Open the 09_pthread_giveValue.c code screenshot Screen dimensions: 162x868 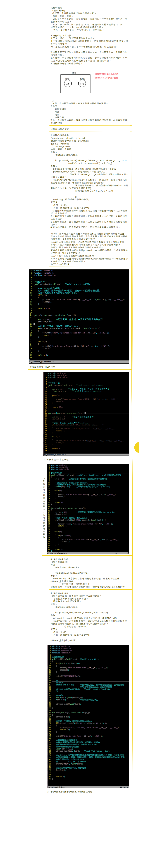(x=88, y=509)
